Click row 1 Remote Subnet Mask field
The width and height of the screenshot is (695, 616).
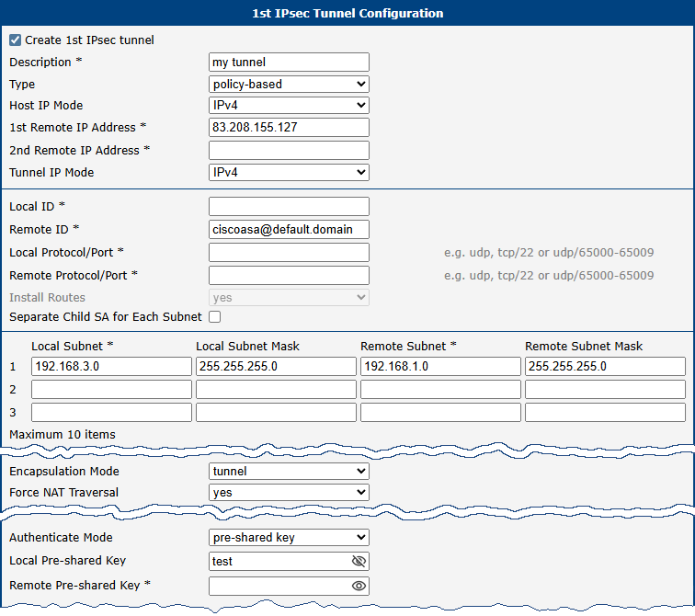(x=606, y=367)
